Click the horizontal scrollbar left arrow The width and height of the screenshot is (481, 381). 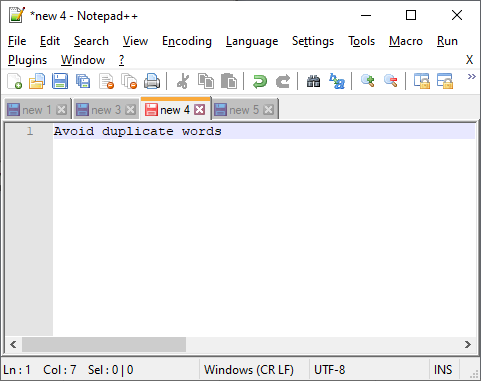[x=13, y=344]
